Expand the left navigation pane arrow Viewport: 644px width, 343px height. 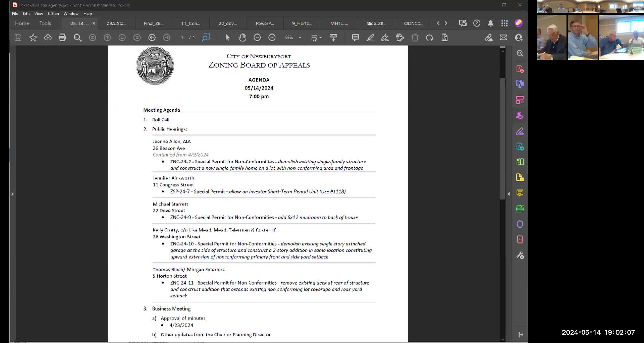tap(12, 194)
